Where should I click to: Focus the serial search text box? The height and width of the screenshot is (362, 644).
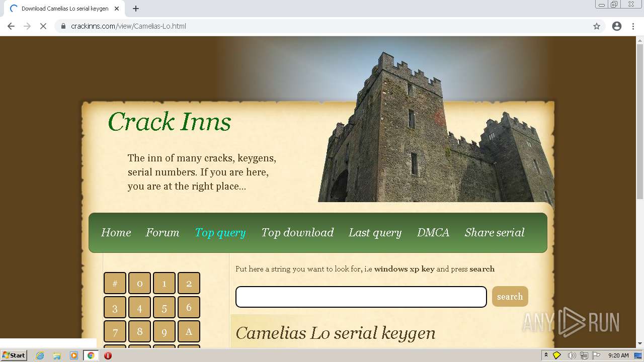[361, 297]
